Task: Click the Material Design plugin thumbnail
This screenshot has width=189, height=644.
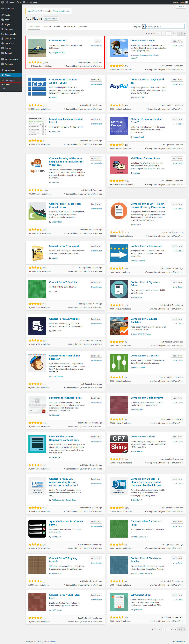Action: [119, 126]
